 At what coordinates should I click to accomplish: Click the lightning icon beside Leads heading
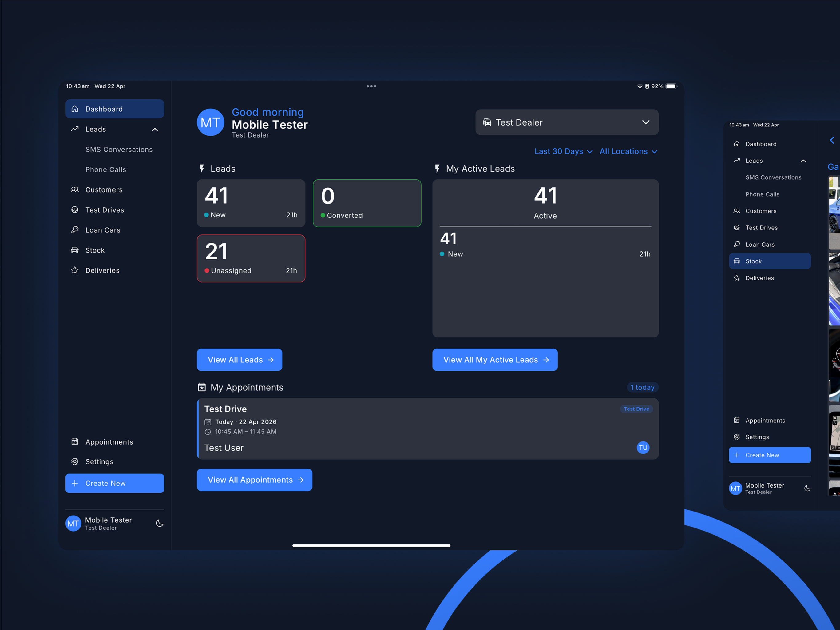click(202, 169)
